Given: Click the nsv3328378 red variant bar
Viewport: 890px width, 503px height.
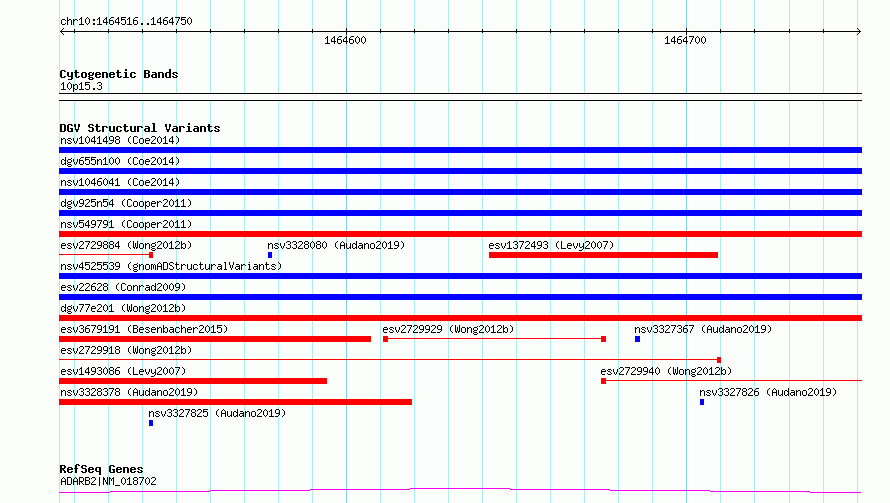Looking at the screenshot, I should (x=236, y=402).
